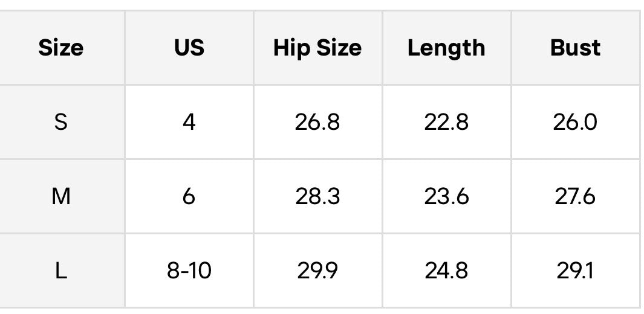The height and width of the screenshot is (314, 644).
Task: Select hip size value 26.8
Action: pyautogui.click(x=317, y=122)
